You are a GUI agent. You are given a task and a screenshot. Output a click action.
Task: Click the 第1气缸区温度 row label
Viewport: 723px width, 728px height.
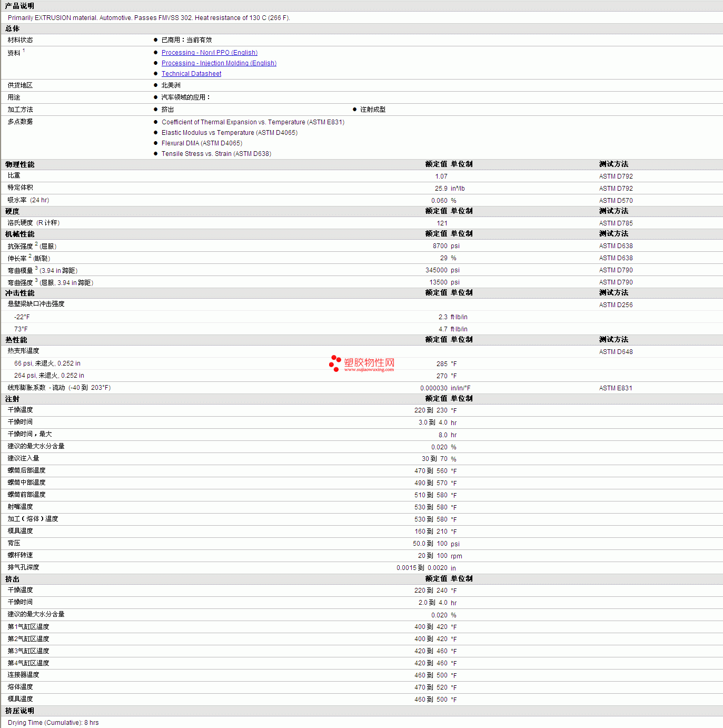coord(28,627)
